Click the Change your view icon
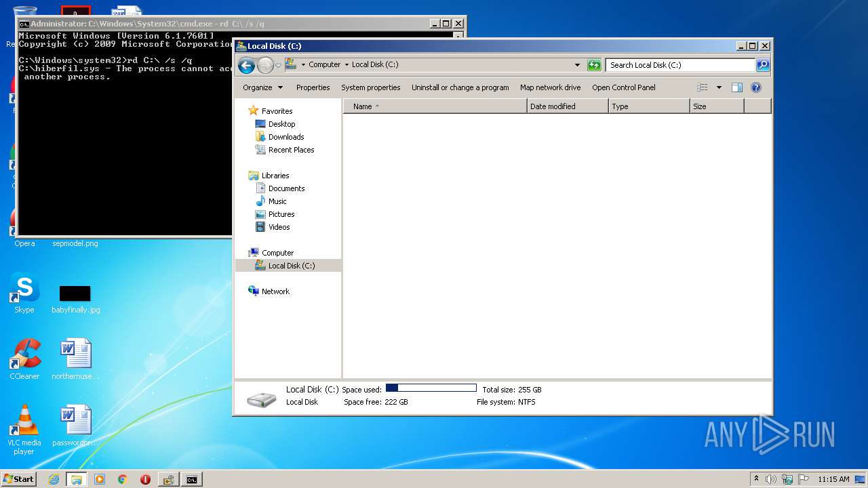This screenshot has height=488, width=868. (703, 87)
